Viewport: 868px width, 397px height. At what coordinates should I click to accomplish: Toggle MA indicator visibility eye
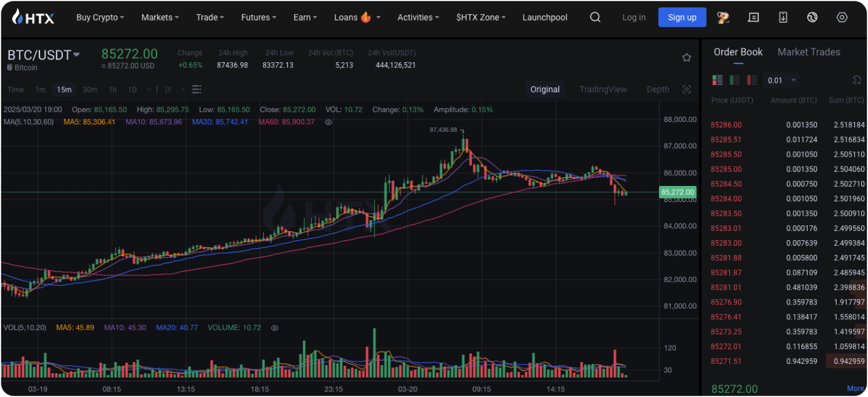coord(328,122)
